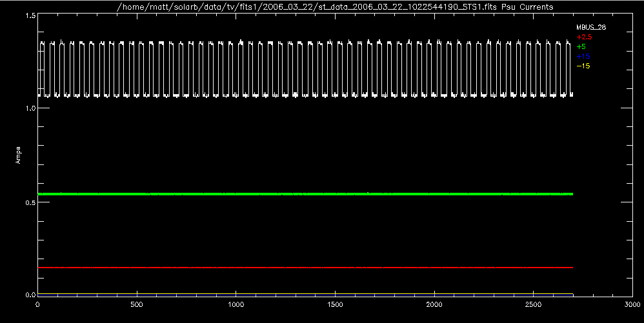Click the 500 tick label on x-axis
The width and height of the screenshot is (644, 323).
[137, 304]
